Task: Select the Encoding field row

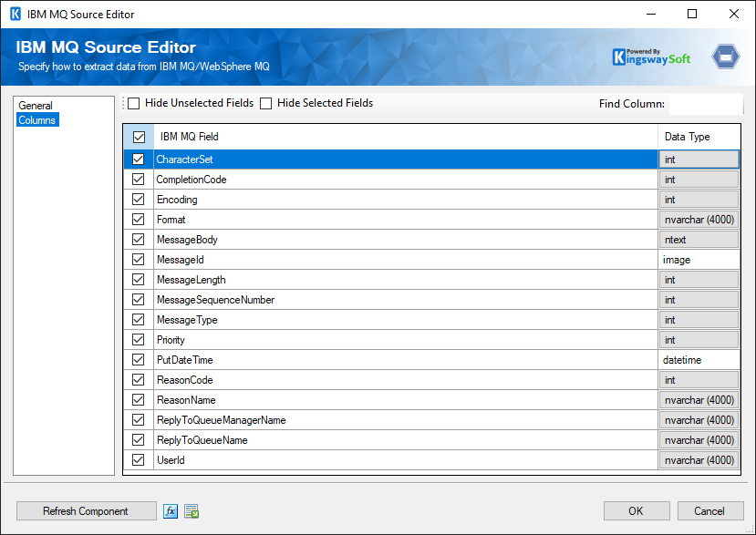Action: [406, 200]
